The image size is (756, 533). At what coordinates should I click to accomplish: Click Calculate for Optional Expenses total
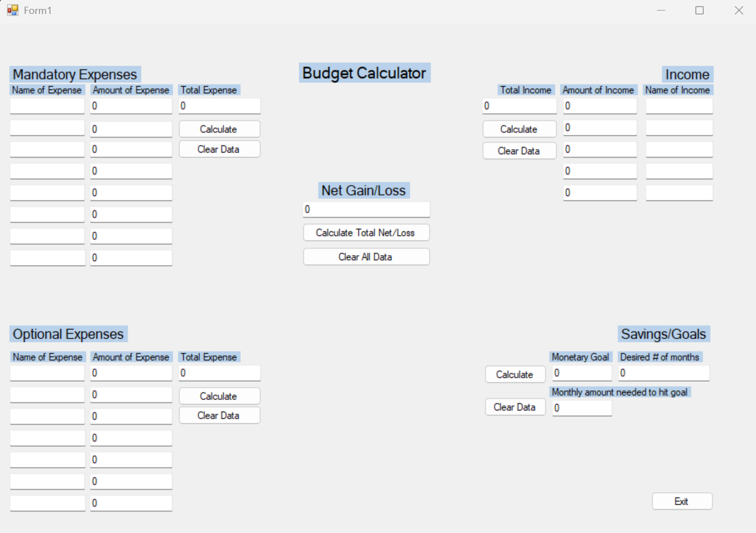(x=219, y=396)
